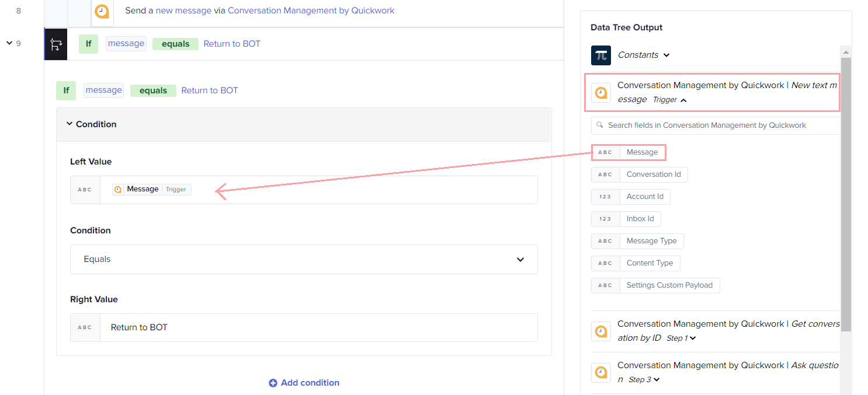Viewport: 868px width, 395px height.
Task: Select the Inbox Id data pill
Action: [x=626, y=219]
